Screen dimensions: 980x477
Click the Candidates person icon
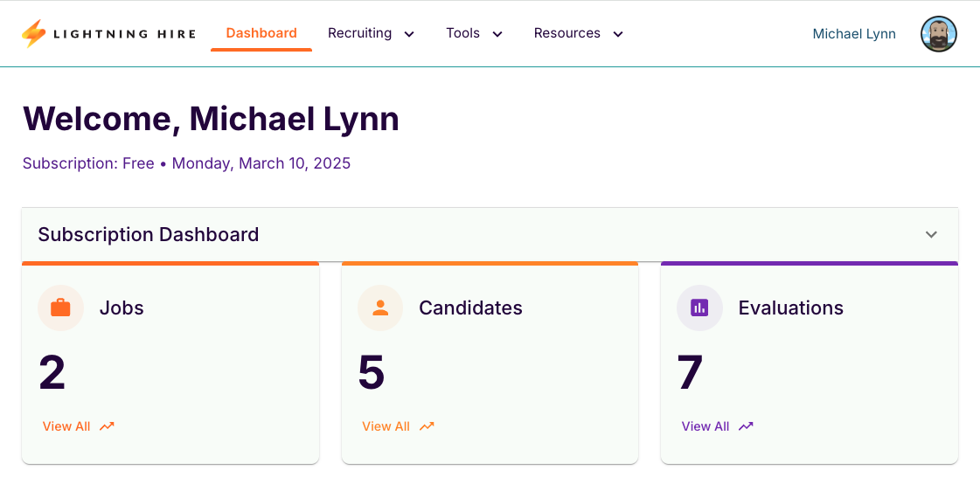coord(380,308)
